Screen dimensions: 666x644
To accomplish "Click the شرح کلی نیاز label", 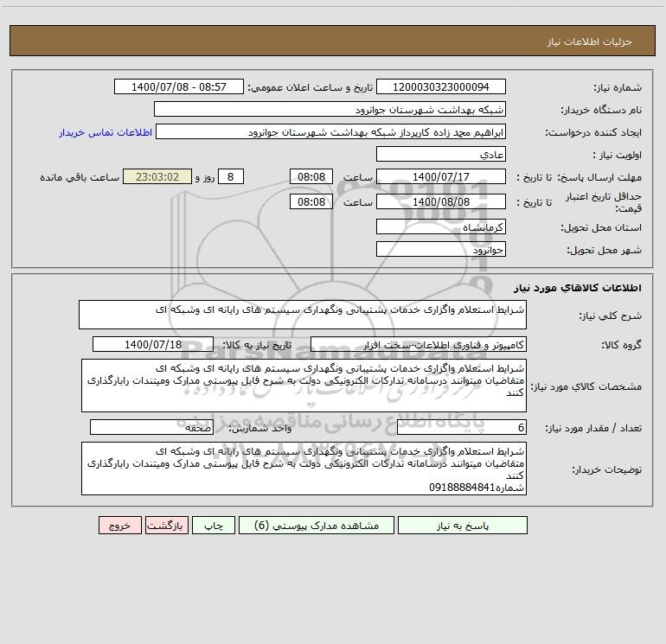I will (611, 316).
